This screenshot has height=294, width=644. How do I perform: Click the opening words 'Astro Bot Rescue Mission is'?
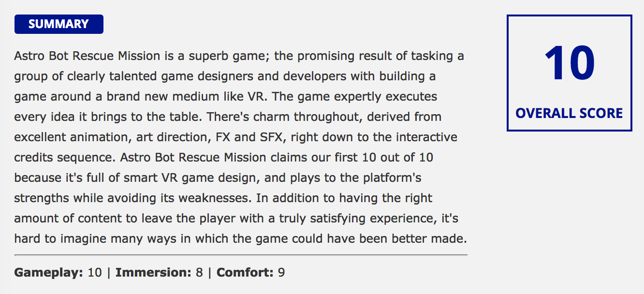coord(94,56)
